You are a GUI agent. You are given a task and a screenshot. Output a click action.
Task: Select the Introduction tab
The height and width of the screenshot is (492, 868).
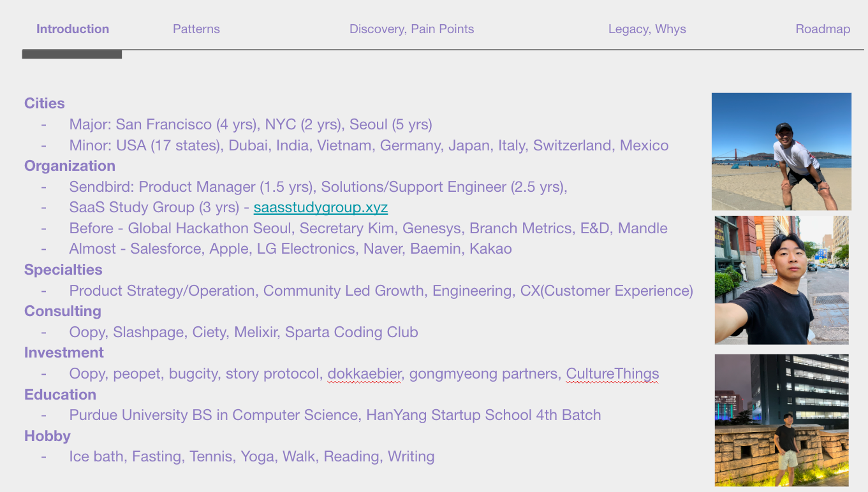point(73,29)
